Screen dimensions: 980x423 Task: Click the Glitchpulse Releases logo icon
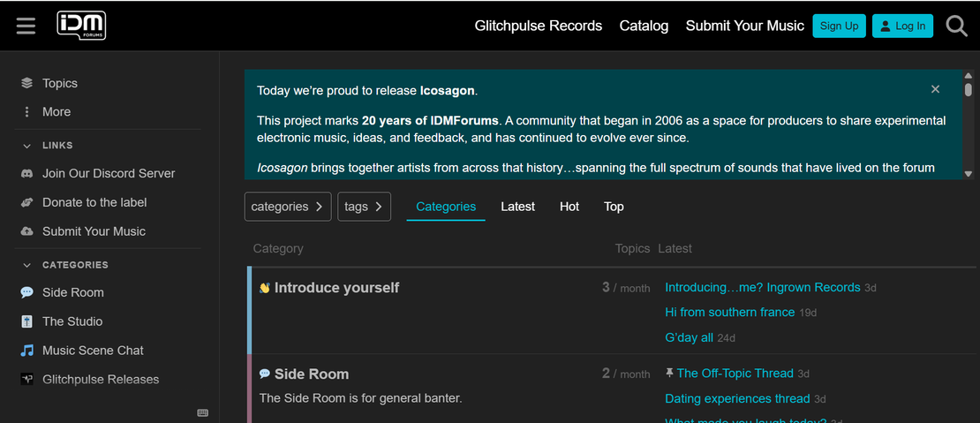pyautogui.click(x=26, y=379)
